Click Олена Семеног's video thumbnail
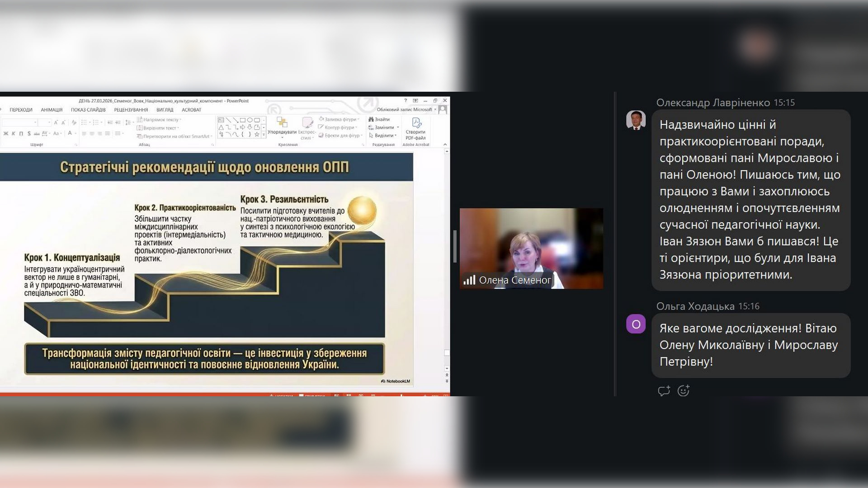Viewport: 868px width, 488px height. [531, 248]
